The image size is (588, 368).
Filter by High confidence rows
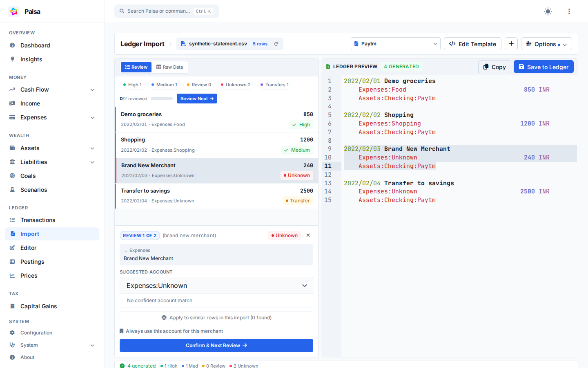132,85
